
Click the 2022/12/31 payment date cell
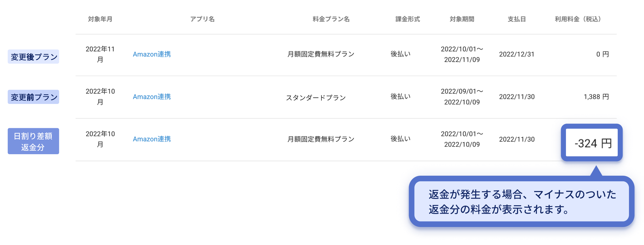tap(517, 54)
